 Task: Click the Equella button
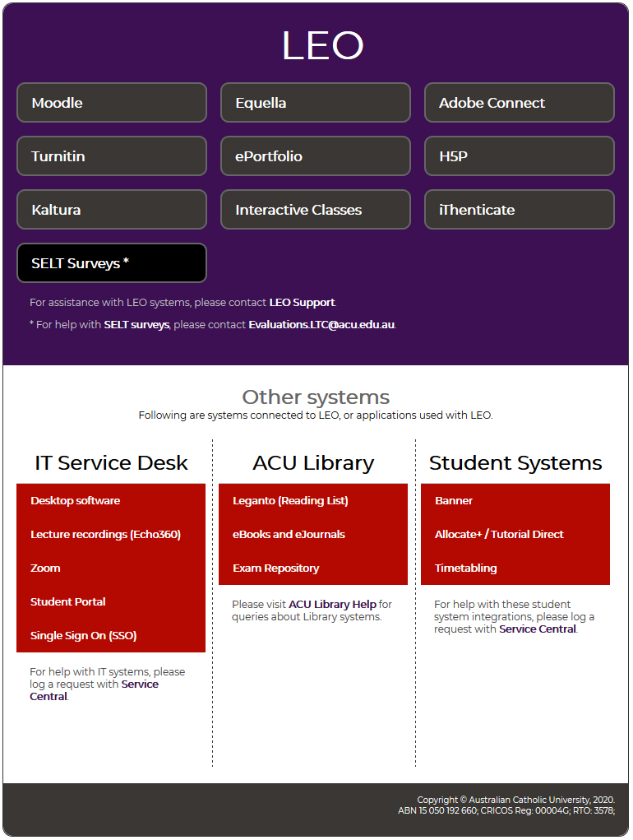(x=315, y=103)
